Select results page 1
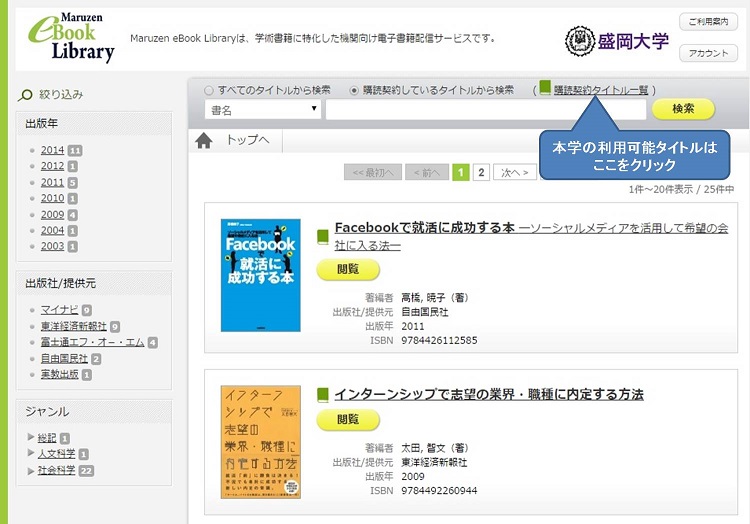The width and height of the screenshot is (750, 524). (461, 172)
